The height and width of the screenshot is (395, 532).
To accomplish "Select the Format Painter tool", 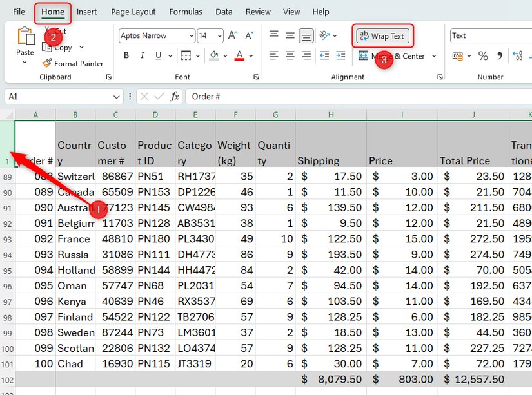I will pos(72,63).
